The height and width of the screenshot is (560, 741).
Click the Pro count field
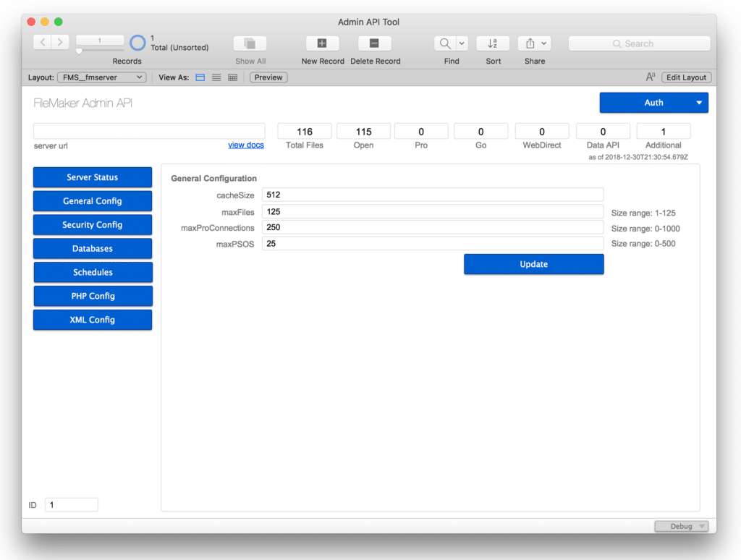point(421,132)
